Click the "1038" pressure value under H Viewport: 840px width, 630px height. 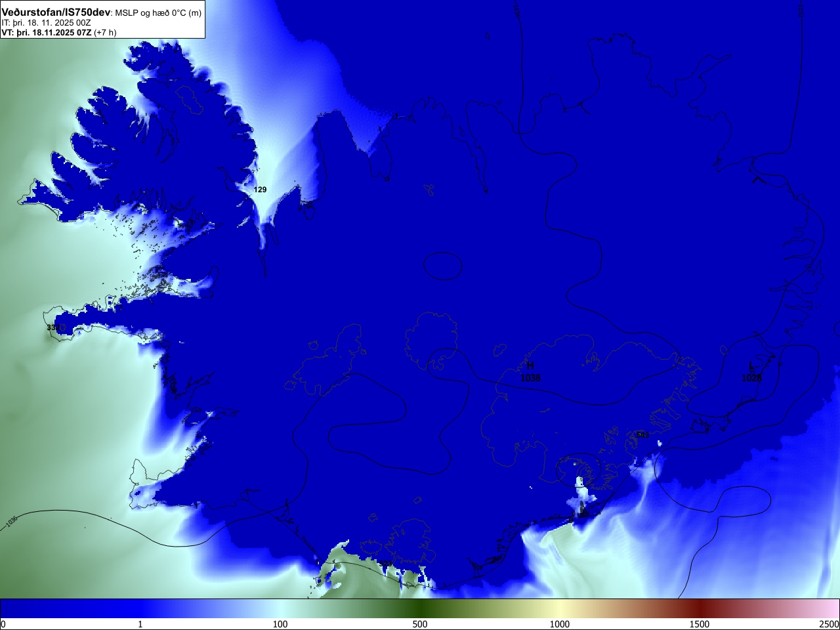(x=530, y=378)
